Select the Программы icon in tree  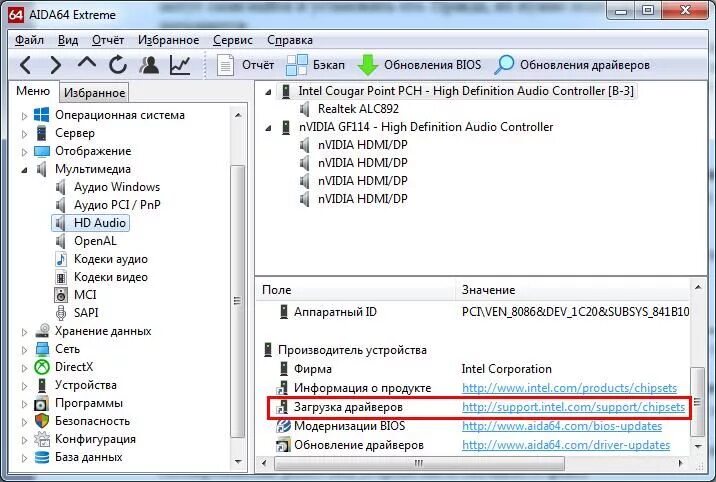(x=42, y=403)
